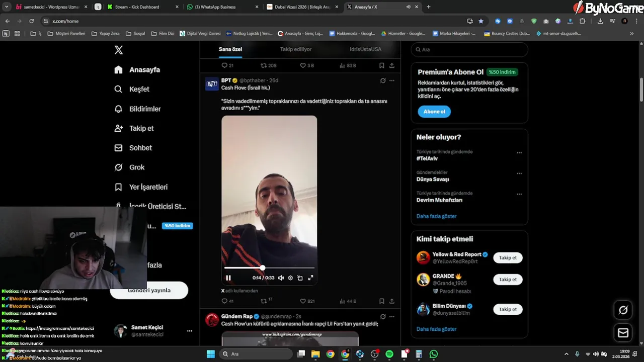This screenshot has width=644, height=362.
Task: Open Keşfet from the sidebar
Action: (x=132, y=89)
